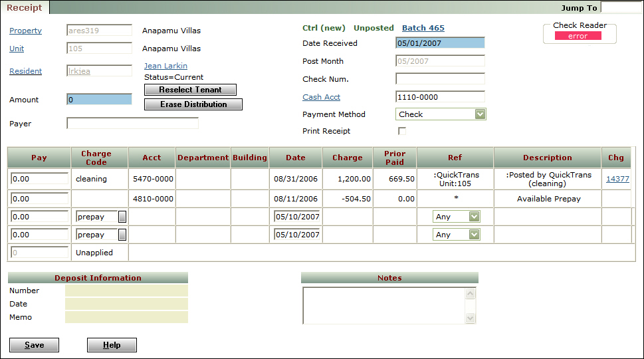Viewport: 644px width, 359px height.
Task: Click the Receipt tab header
Action: (x=25, y=8)
